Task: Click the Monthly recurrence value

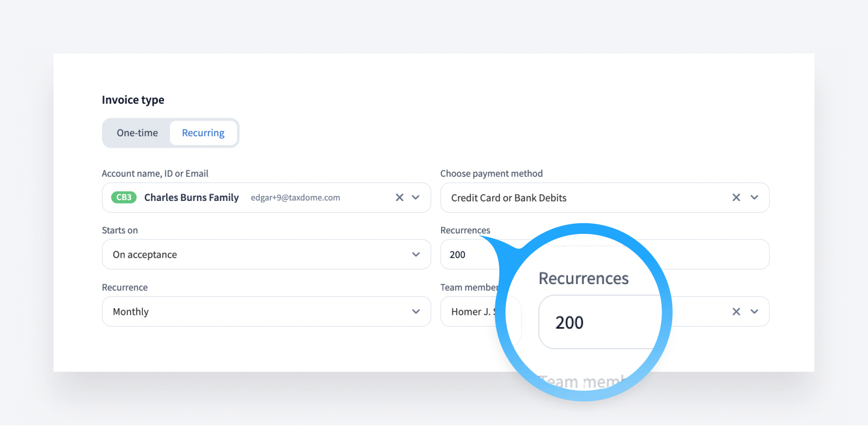Action: pyautogui.click(x=131, y=311)
